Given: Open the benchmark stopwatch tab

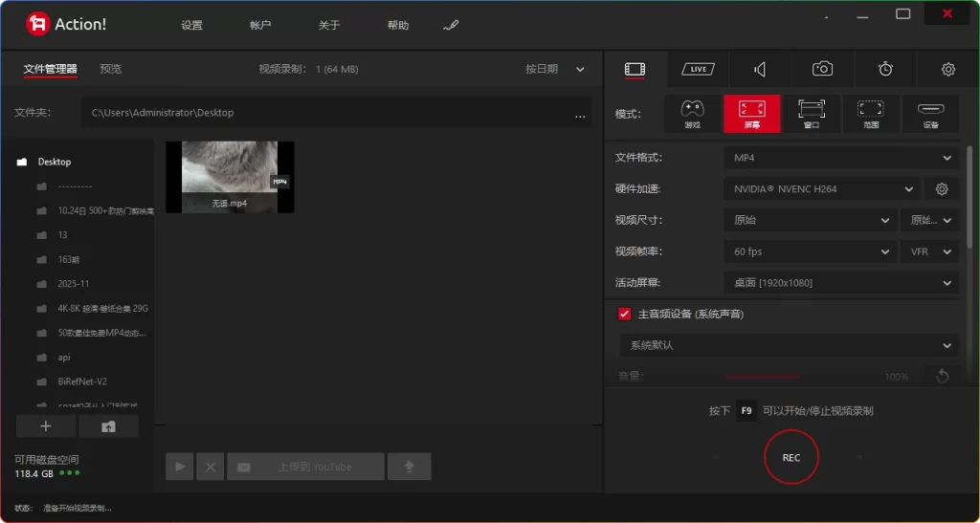Looking at the screenshot, I should (885, 69).
